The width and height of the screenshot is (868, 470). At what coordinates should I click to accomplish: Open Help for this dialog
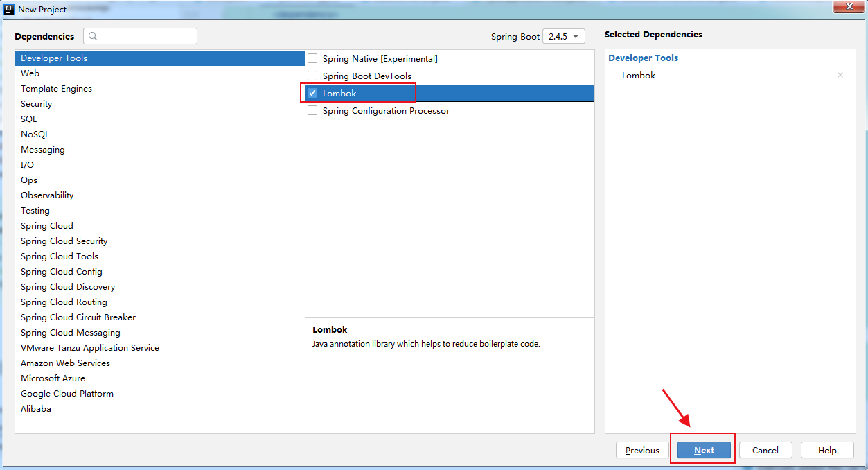(x=827, y=450)
